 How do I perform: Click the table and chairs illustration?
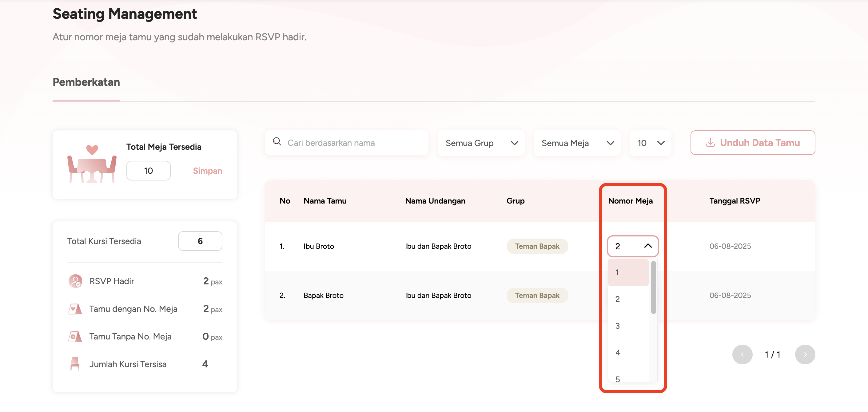tap(92, 164)
